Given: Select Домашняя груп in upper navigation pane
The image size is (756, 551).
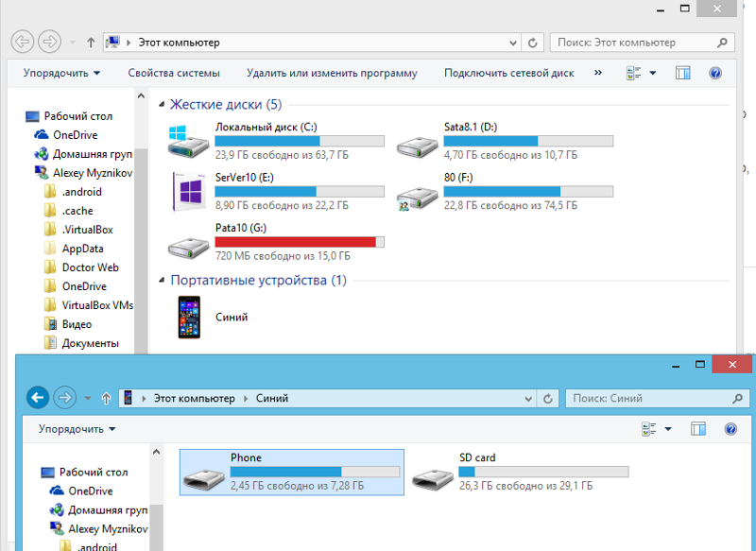Looking at the screenshot, I should pos(83,154).
